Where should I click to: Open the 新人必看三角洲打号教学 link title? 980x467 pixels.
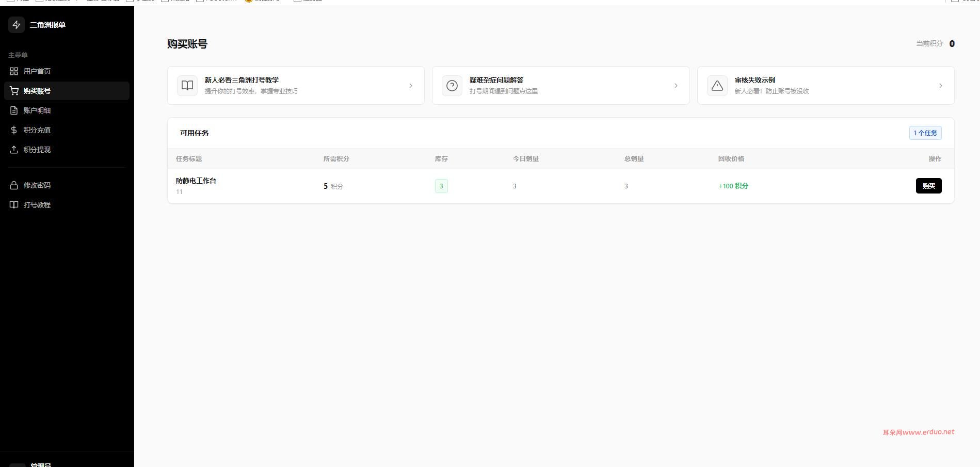[242, 80]
